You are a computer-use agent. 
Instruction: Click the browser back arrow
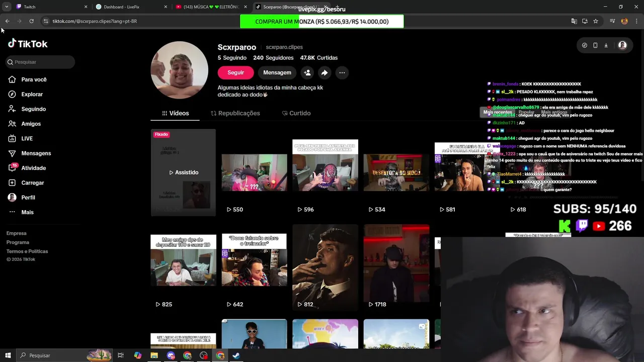[7, 21]
